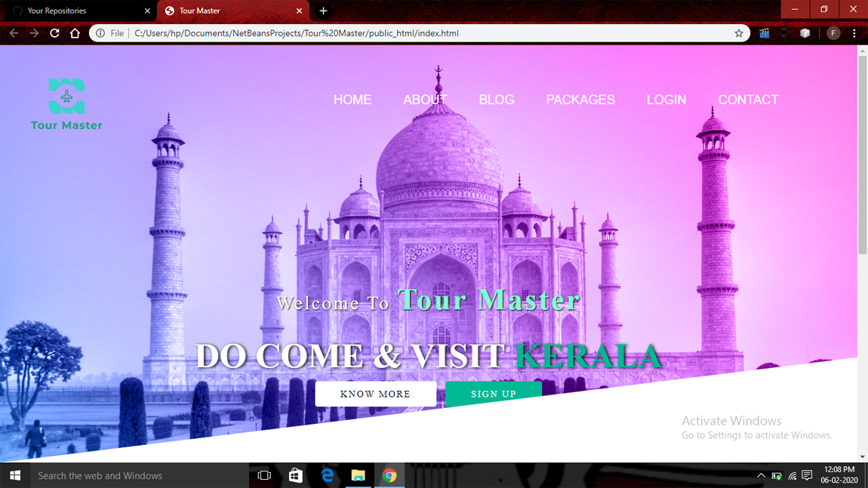Select PACKAGES in the navigation menu

point(580,99)
